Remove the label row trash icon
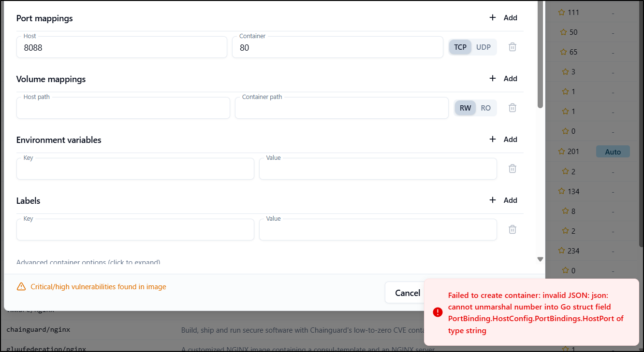The width and height of the screenshot is (644, 352). [x=512, y=229]
